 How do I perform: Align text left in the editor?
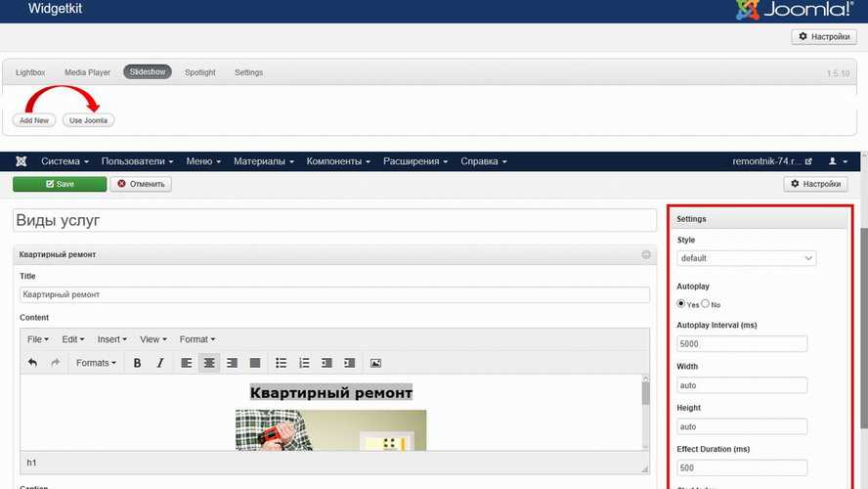pyautogui.click(x=186, y=363)
